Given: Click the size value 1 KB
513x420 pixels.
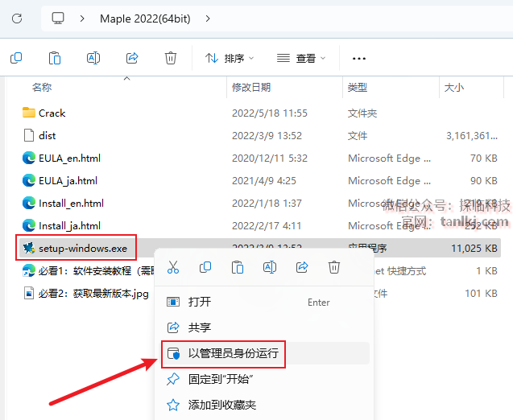Looking at the screenshot, I should click(486, 271).
